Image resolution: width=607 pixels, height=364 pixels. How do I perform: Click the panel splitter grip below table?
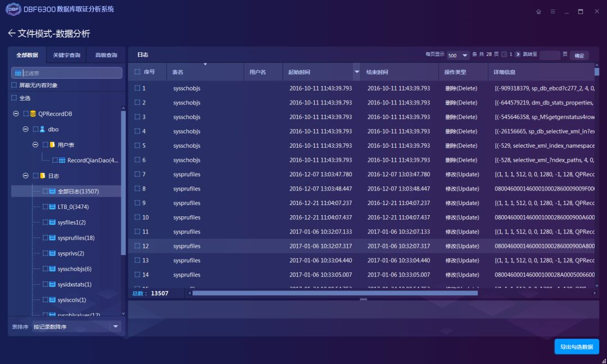(x=363, y=299)
